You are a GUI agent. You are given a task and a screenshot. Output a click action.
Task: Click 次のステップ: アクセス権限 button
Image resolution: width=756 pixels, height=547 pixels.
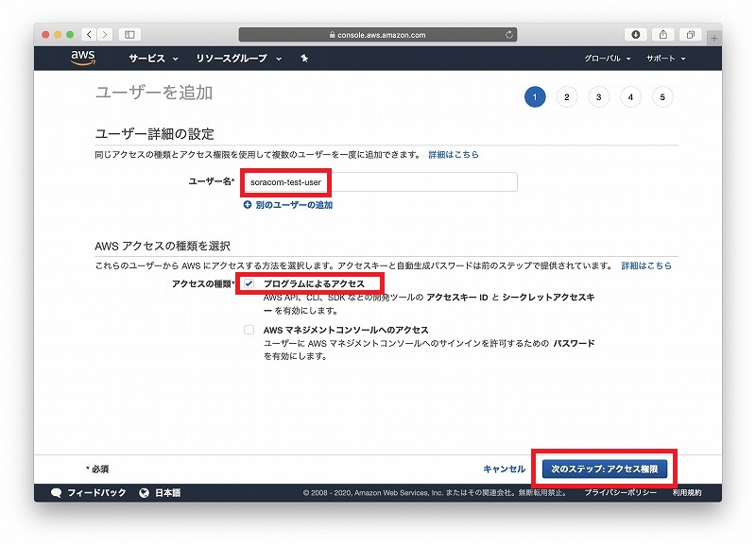coord(605,469)
